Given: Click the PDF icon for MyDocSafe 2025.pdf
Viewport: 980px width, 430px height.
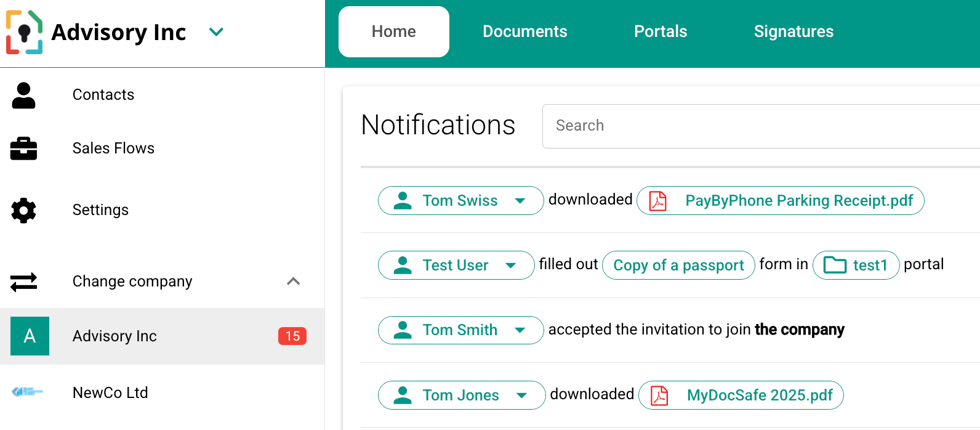Looking at the screenshot, I should pyautogui.click(x=659, y=396).
